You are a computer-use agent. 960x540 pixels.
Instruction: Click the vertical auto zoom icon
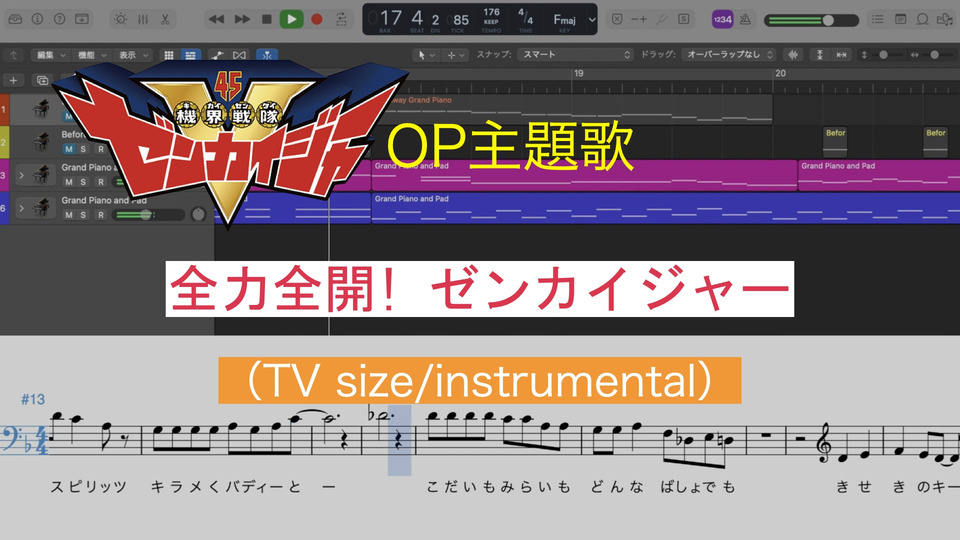819,55
